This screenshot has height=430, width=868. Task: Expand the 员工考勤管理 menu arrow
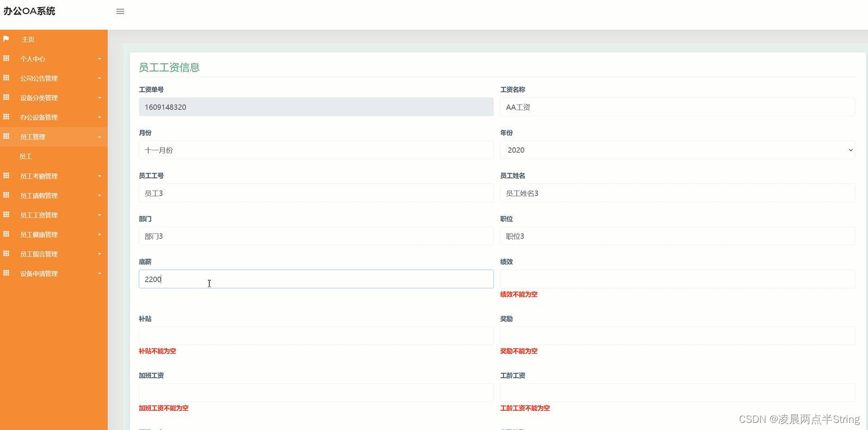(x=100, y=176)
